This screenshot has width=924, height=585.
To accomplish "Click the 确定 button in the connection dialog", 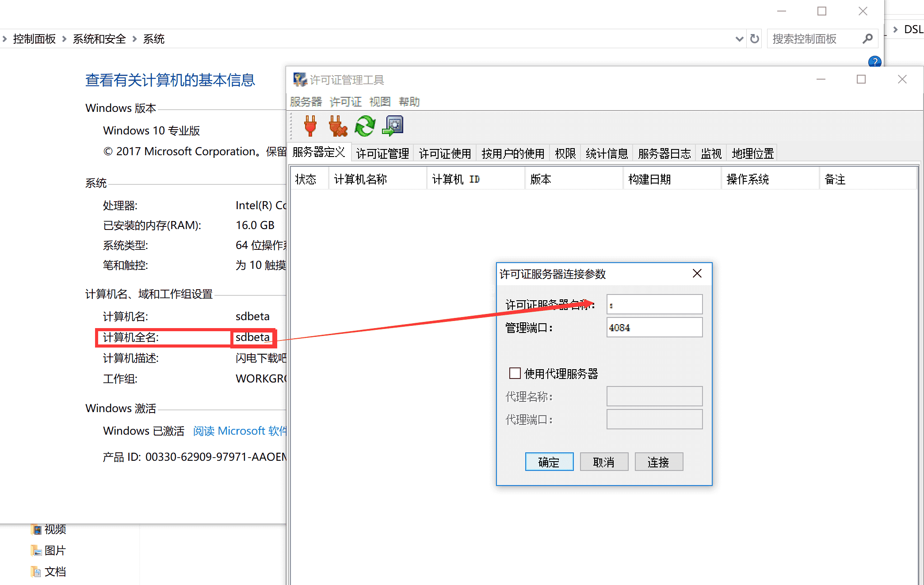I will pos(549,462).
